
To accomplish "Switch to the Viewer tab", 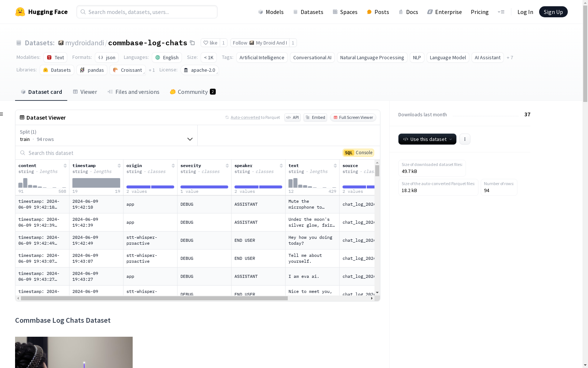I will [x=85, y=92].
